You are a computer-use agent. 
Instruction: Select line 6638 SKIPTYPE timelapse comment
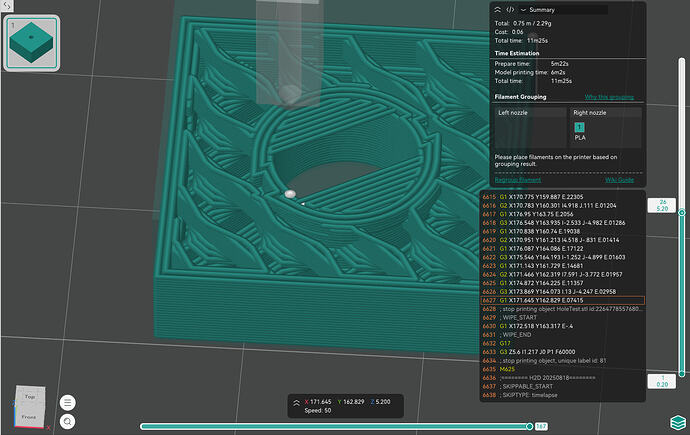[x=562, y=395]
